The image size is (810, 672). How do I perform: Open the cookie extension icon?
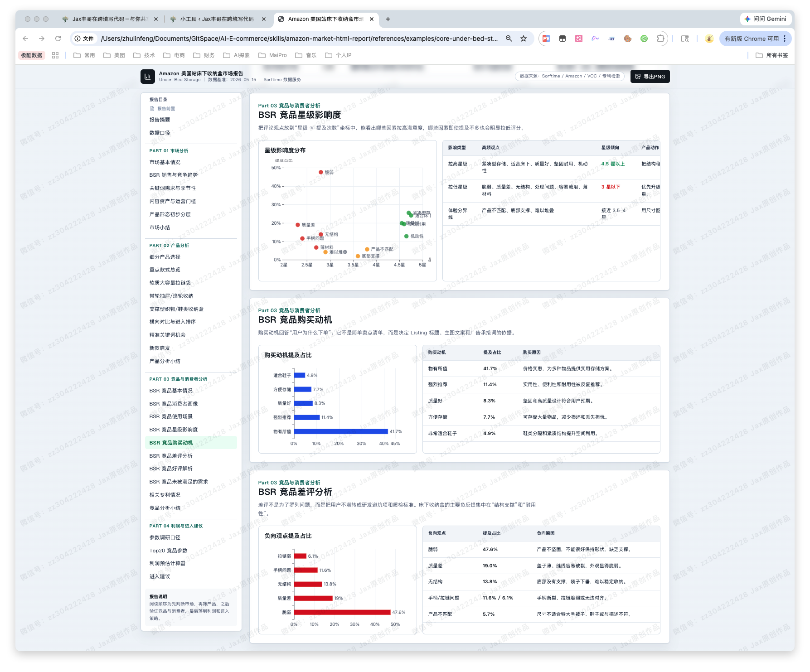(628, 39)
